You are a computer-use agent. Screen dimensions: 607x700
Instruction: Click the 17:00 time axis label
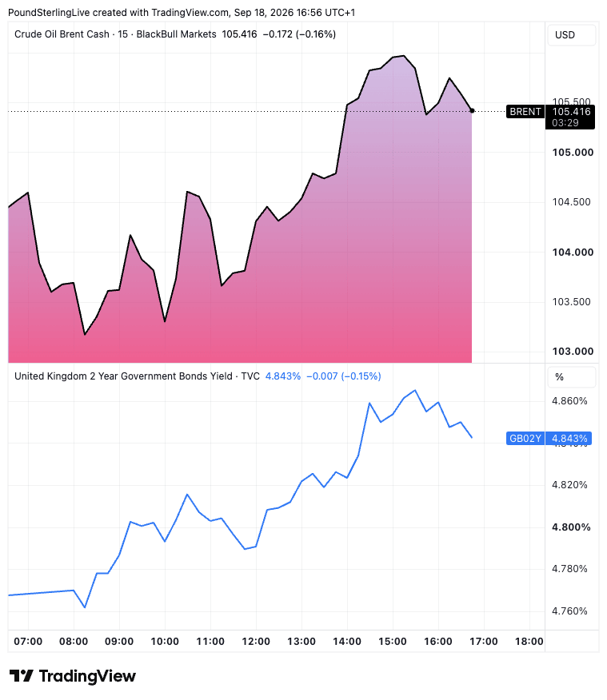(x=484, y=642)
